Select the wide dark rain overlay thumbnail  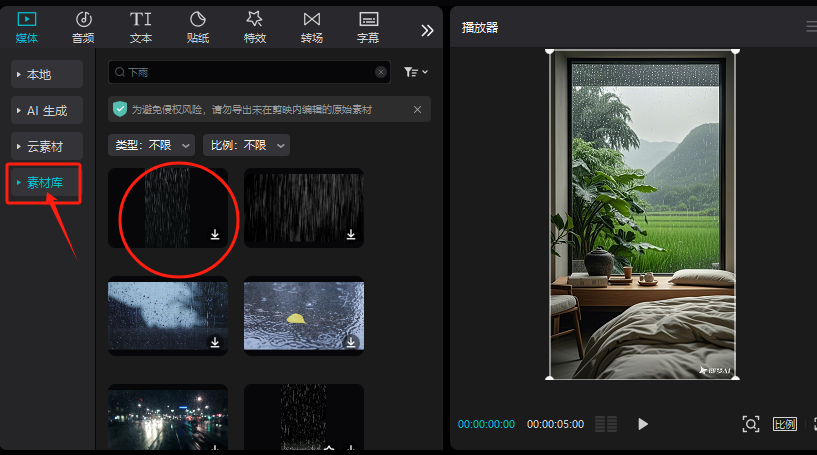(304, 207)
